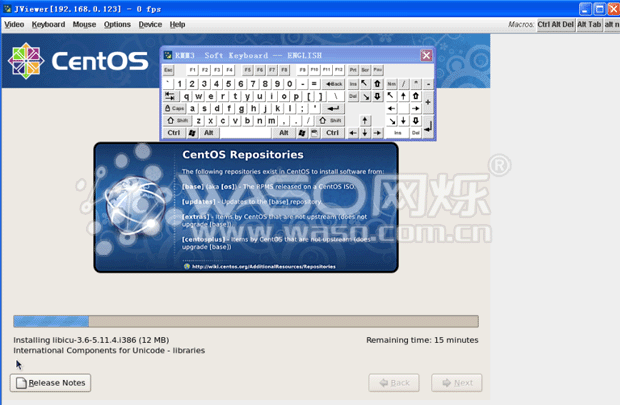Viewport: 620px width, 405px height.
Task: Open the Keyboard menu
Action: pos(48,23)
